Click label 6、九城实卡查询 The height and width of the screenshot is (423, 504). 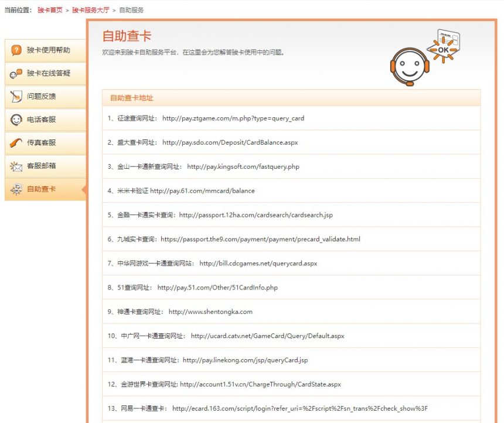(132, 239)
